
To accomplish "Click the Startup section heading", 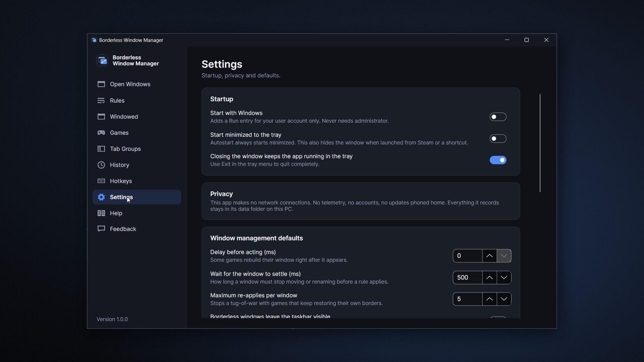I will coord(222,99).
